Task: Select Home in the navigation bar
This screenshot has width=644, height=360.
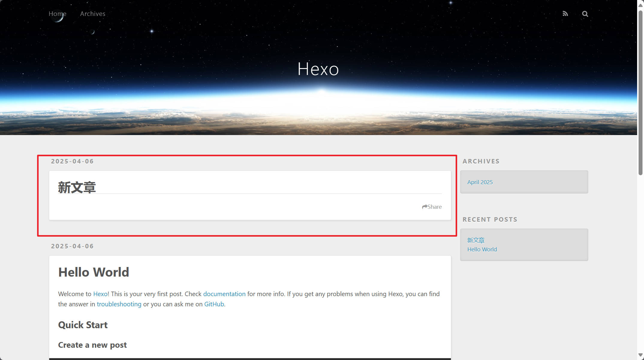Action: [57, 13]
